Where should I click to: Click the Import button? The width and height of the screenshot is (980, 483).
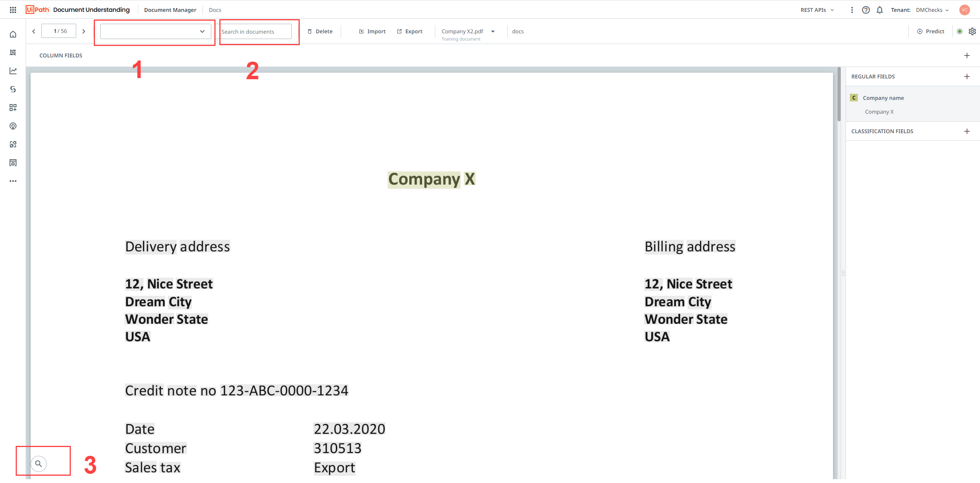(372, 31)
